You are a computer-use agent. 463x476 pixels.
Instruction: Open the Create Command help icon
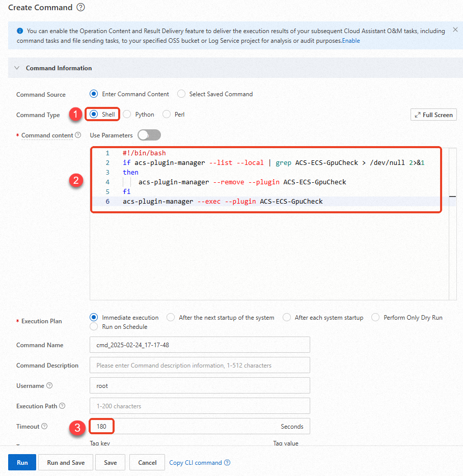coord(80,7)
